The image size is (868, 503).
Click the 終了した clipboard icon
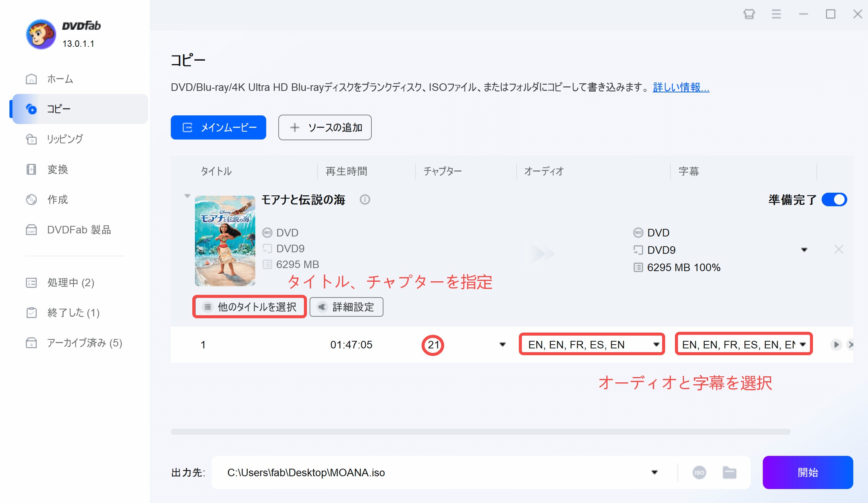coord(31,313)
